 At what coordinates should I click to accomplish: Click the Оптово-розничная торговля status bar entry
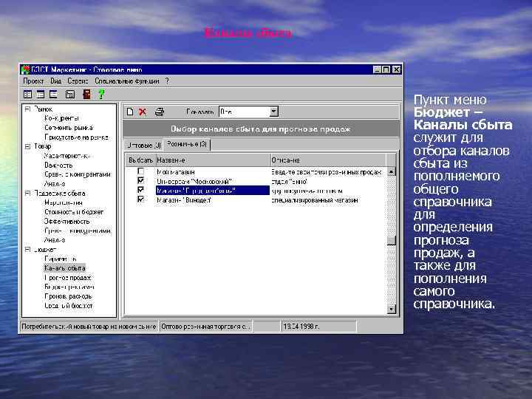205,327
